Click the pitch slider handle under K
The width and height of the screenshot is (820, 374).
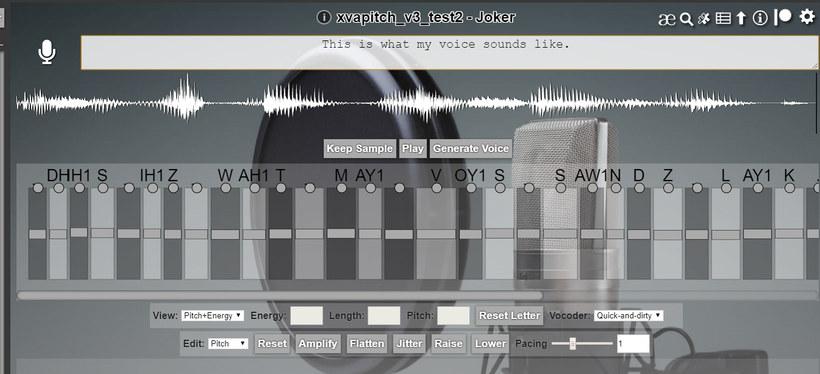(x=789, y=234)
